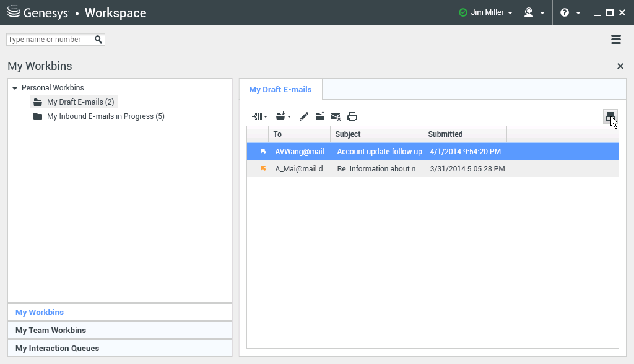The width and height of the screenshot is (634, 364).
Task: Click the Edit draft pencil icon
Action: coord(304,116)
